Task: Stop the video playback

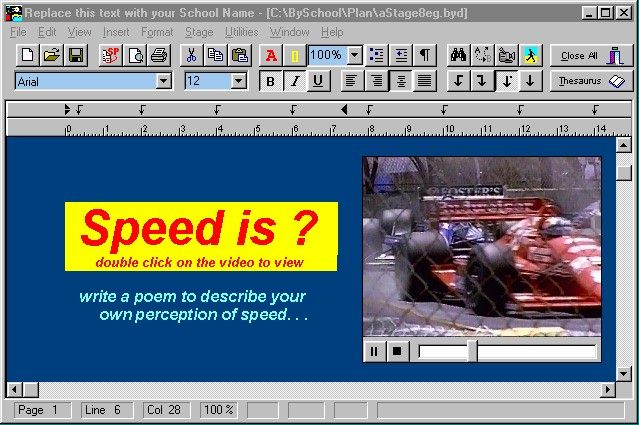Action: (x=397, y=351)
